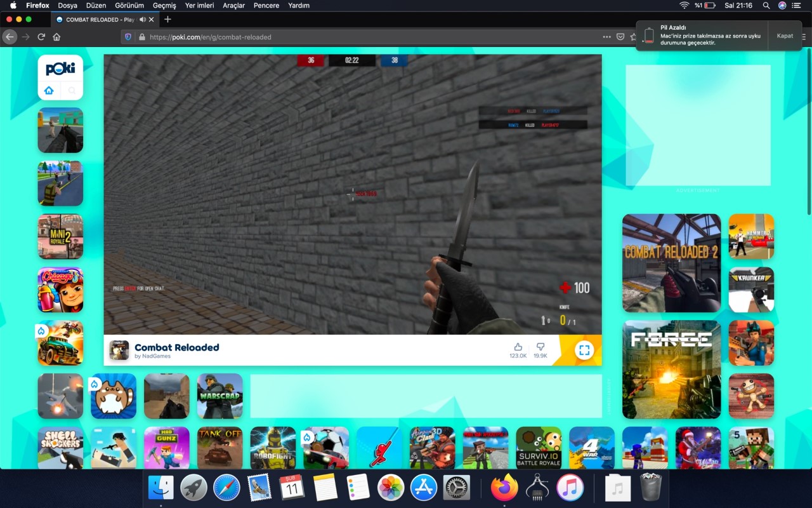Open Calendar from the dock
The image size is (812, 508).
coord(292,488)
